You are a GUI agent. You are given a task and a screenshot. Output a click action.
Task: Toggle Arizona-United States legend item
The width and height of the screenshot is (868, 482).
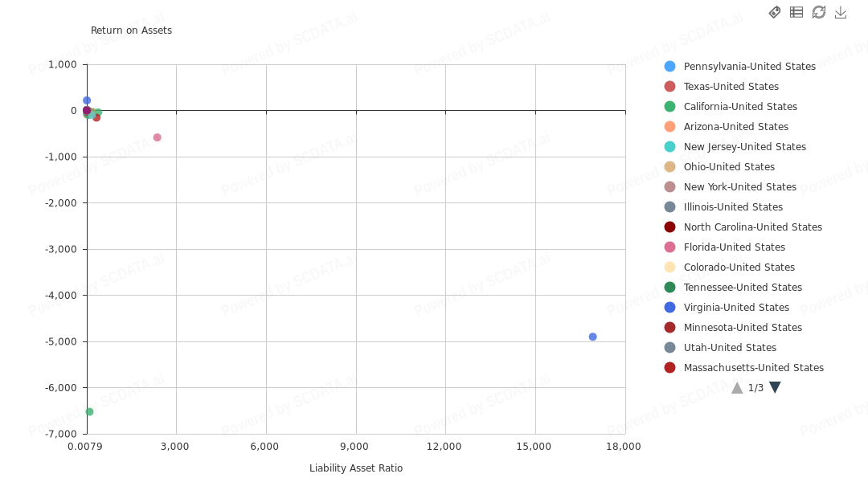coord(735,127)
